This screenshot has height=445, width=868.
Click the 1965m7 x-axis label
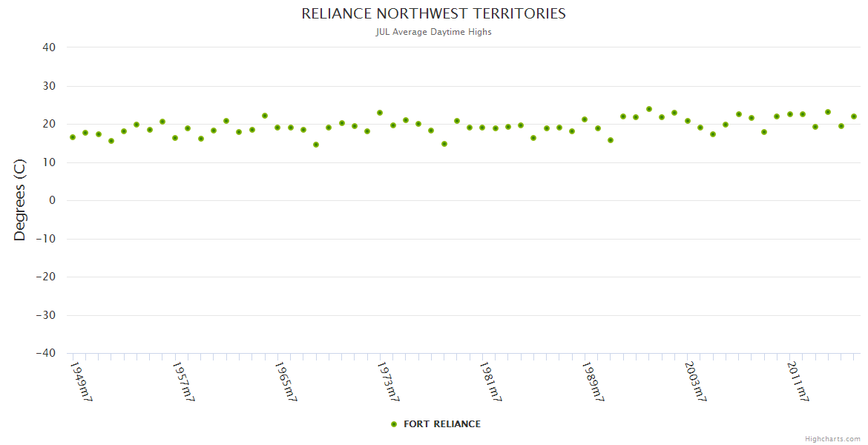pyautogui.click(x=286, y=381)
